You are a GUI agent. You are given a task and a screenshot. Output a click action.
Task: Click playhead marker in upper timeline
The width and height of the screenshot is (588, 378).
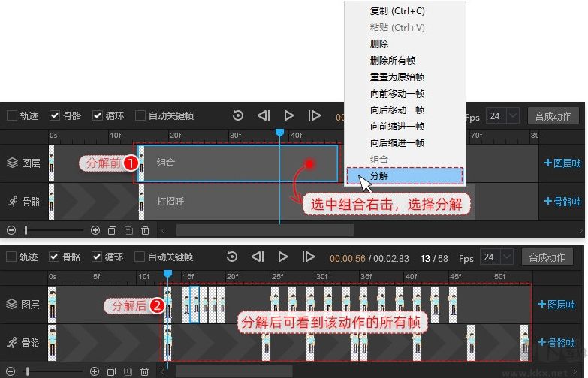point(279,133)
